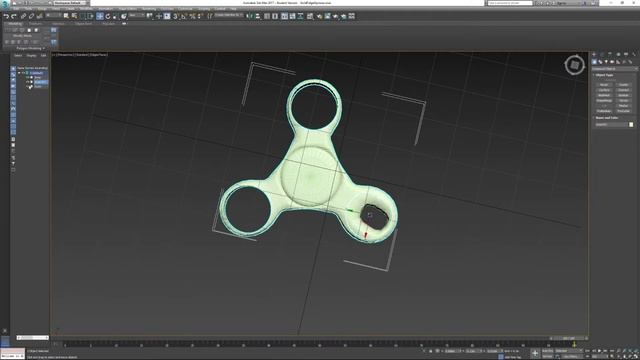This screenshot has width=640, height=360.
Task: Click the Undo arrow in main toolbar
Action: 7,16
